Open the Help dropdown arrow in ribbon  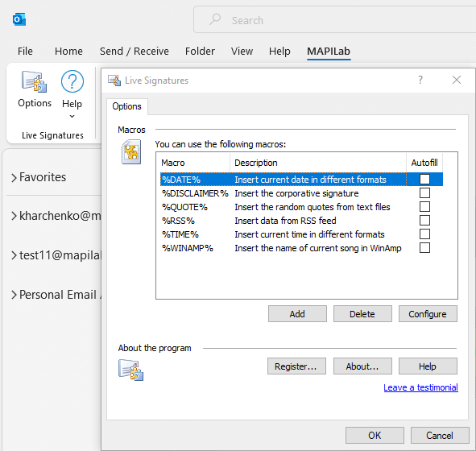72,116
